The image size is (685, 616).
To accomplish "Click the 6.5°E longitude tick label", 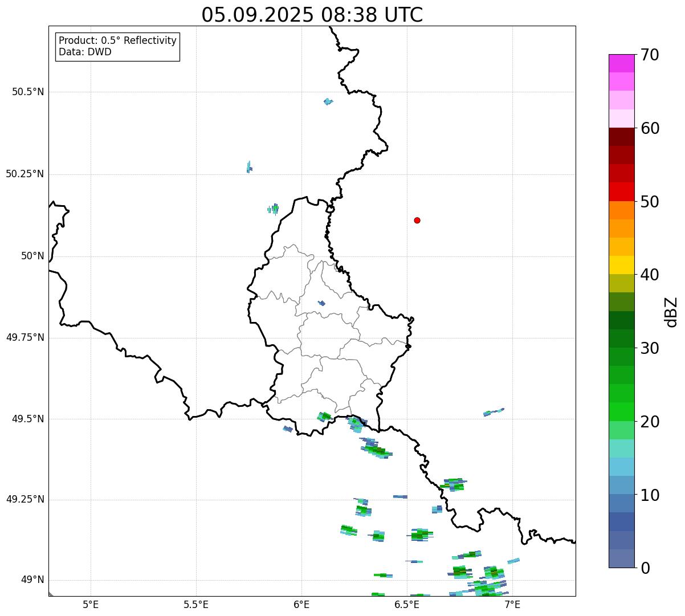I will tap(407, 604).
